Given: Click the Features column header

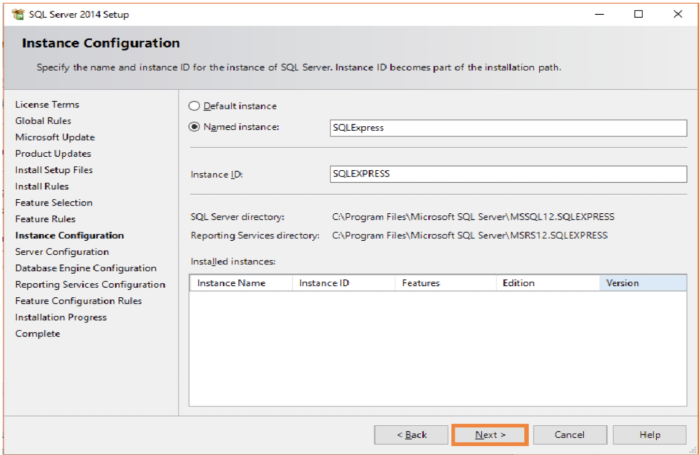Looking at the screenshot, I should [446, 283].
